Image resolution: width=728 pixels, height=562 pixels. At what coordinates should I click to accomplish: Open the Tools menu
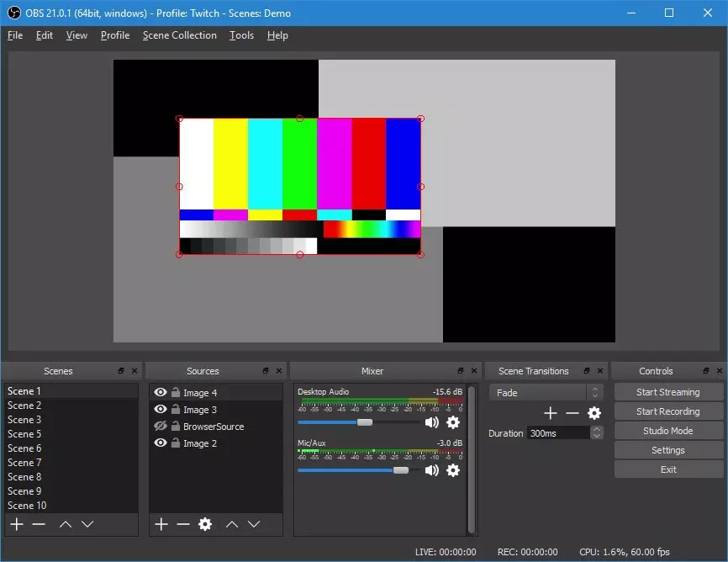(241, 35)
